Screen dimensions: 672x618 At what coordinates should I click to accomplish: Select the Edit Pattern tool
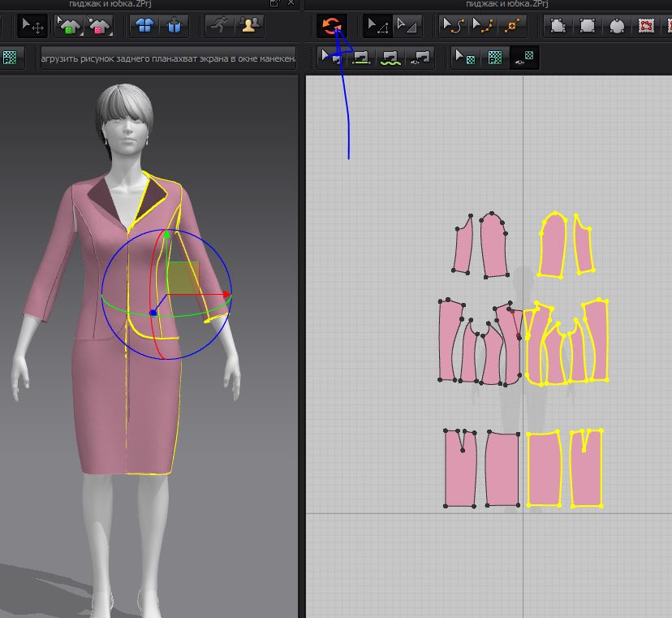click(x=377, y=26)
